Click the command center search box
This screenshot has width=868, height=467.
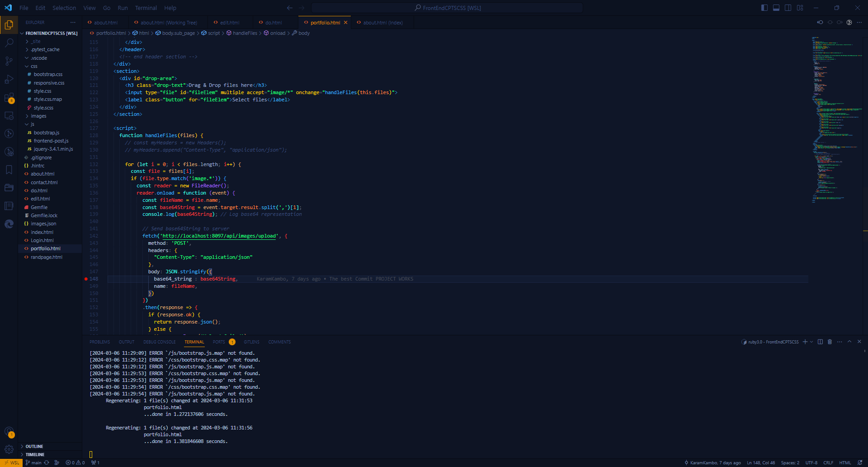[447, 8]
